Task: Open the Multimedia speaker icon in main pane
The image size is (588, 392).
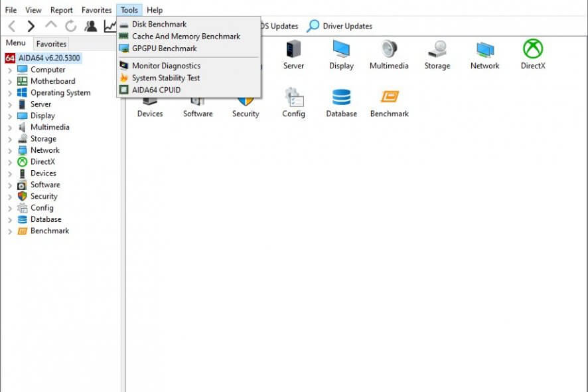Action: point(389,49)
